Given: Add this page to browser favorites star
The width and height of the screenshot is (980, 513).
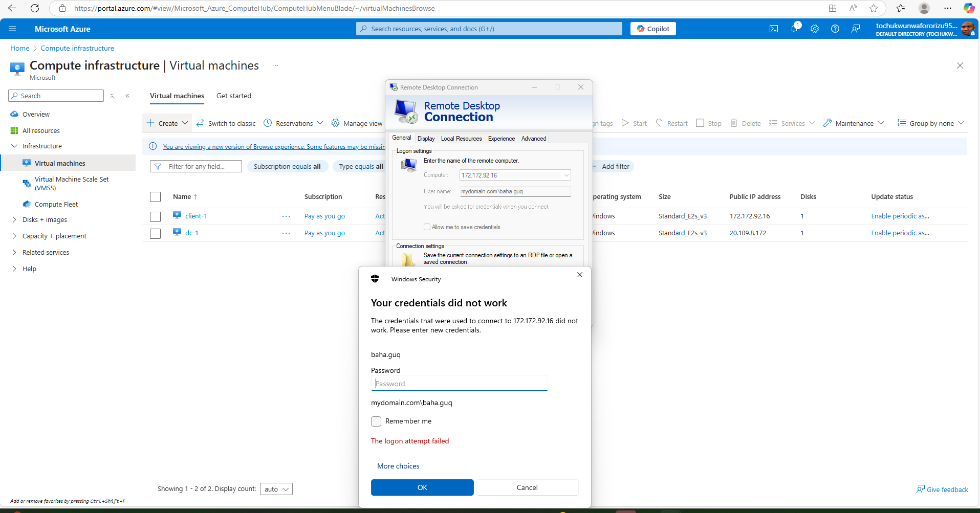Looking at the screenshot, I should click(x=874, y=8).
